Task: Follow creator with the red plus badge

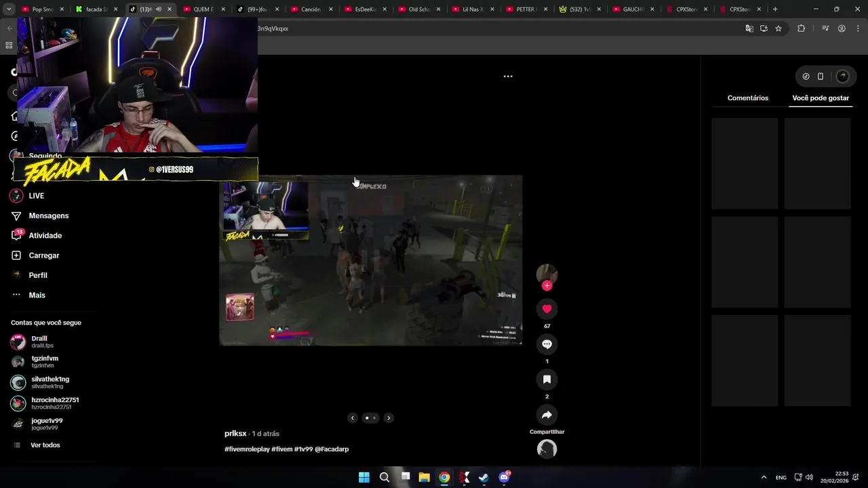Action: tap(547, 286)
